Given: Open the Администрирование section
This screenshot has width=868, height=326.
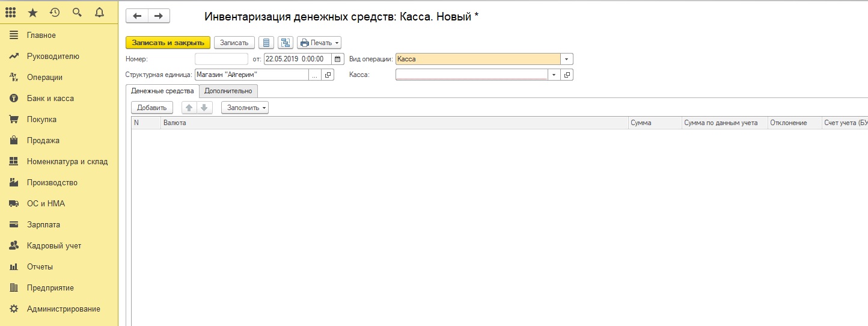Looking at the screenshot, I should pos(63,309).
